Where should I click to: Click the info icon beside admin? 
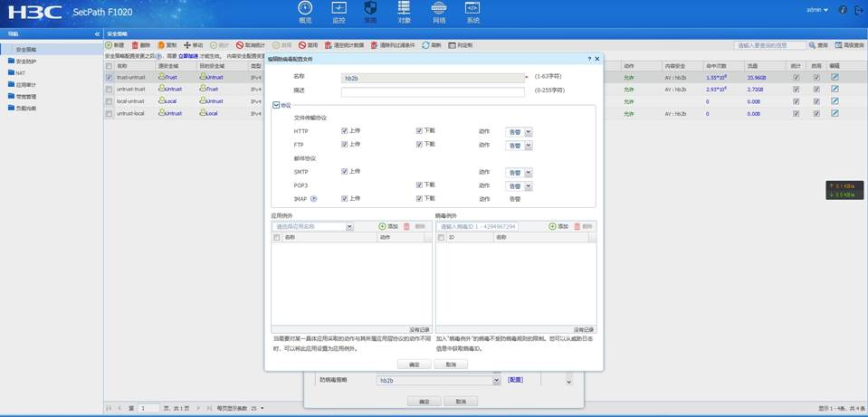843,10
